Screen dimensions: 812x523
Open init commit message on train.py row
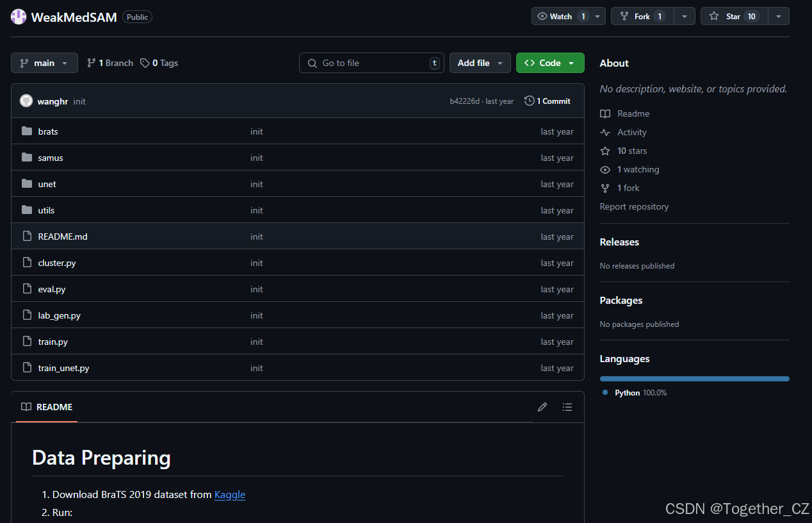[257, 342]
